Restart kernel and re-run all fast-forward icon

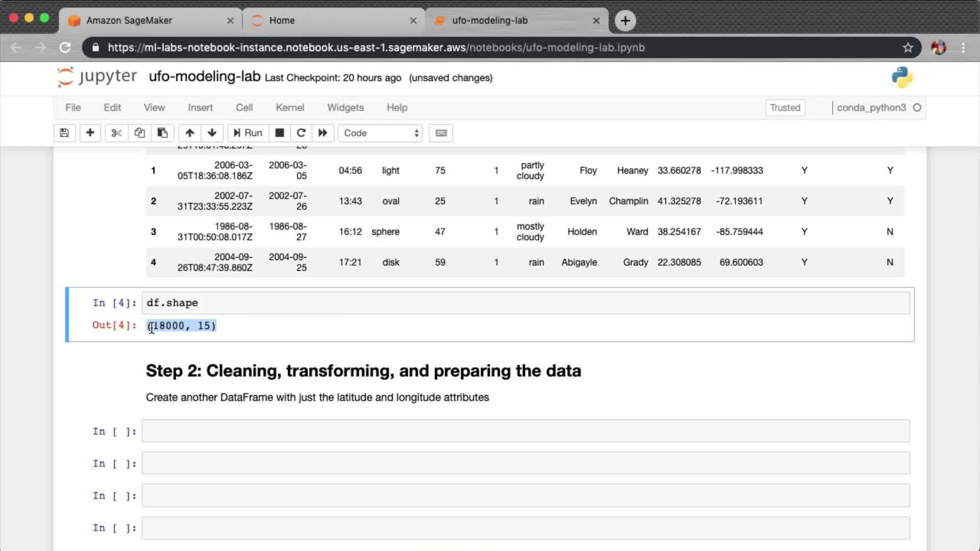click(x=323, y=133)
